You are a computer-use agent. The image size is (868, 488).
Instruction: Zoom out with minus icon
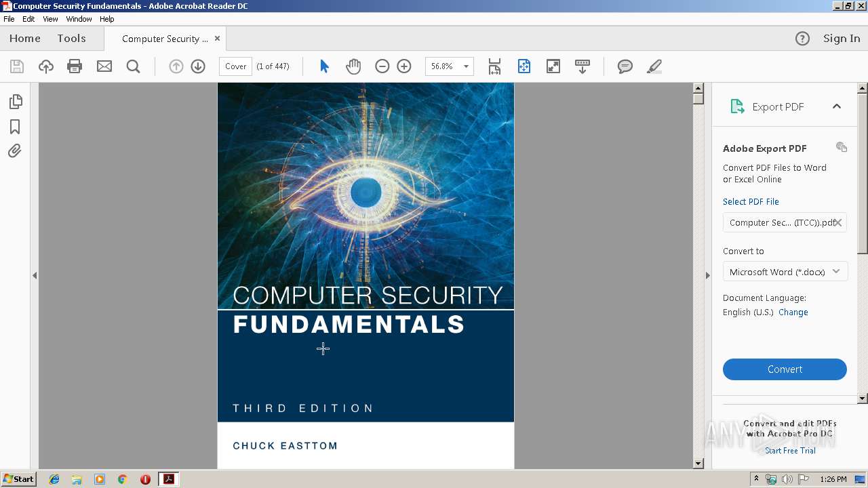click(382, 66)
